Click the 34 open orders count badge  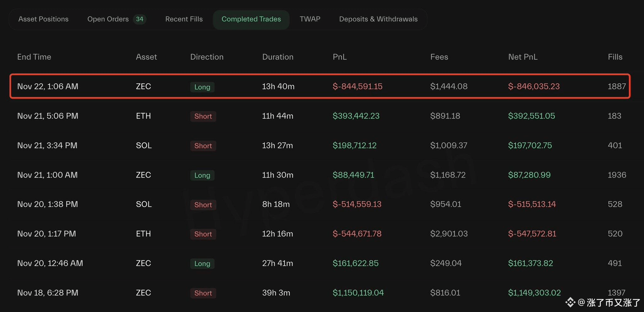[x=140, y=19]
